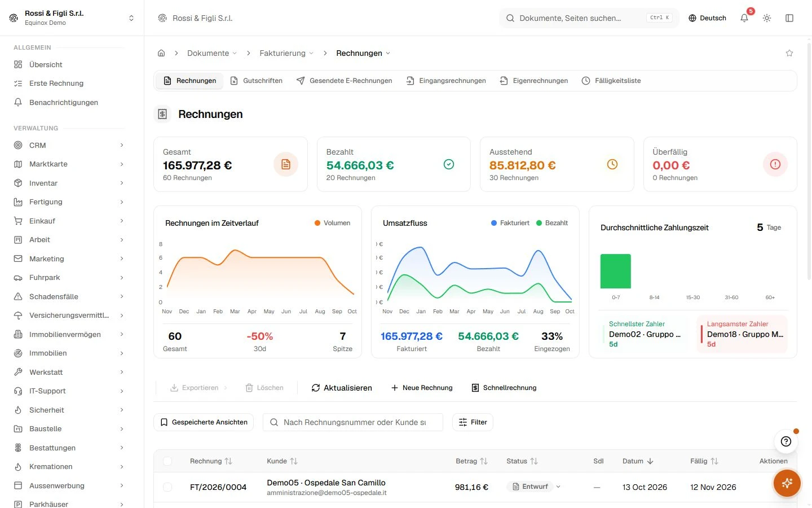Click the Bezahlt checkmark icon
Image resolution: width=812 pixels, height=508 pixels.
click(x=449, y=164)
